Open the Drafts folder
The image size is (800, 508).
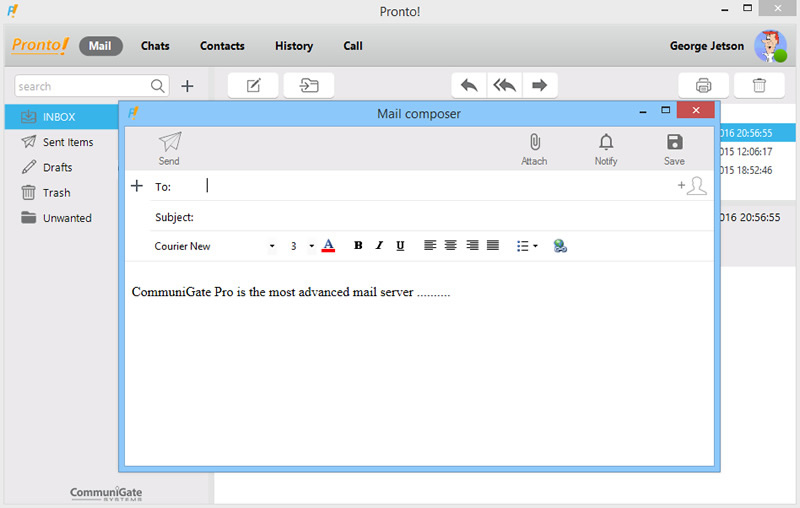[62, 167]
